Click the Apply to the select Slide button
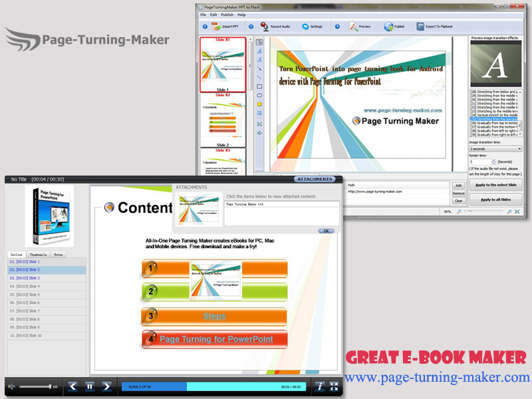This screenshot has height=399, width=532. 495,185
